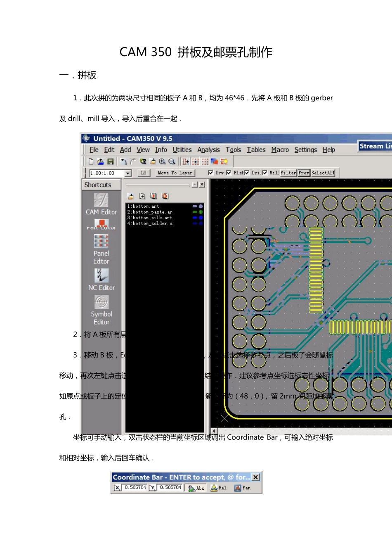Screen dimensions: 392x555
Task: Select the Pan option in Coordinate Bar
Action: pos(243,488)
